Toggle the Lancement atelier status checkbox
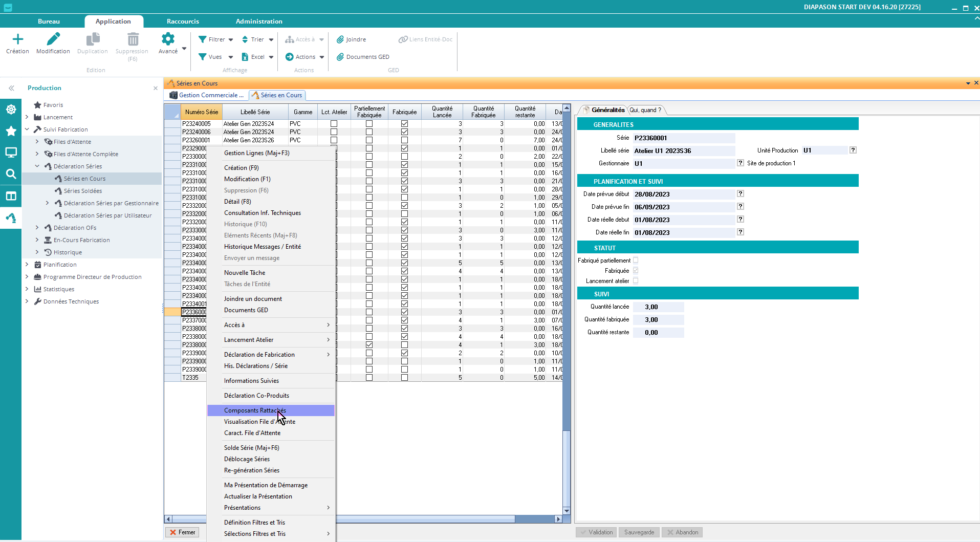This screenshot has height=542, width=980. pyautogui.click(x=636, y=281)
